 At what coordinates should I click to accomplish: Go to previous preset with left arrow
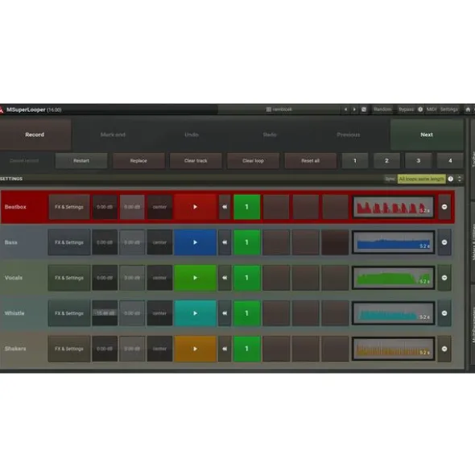click(x=345, y=110)
